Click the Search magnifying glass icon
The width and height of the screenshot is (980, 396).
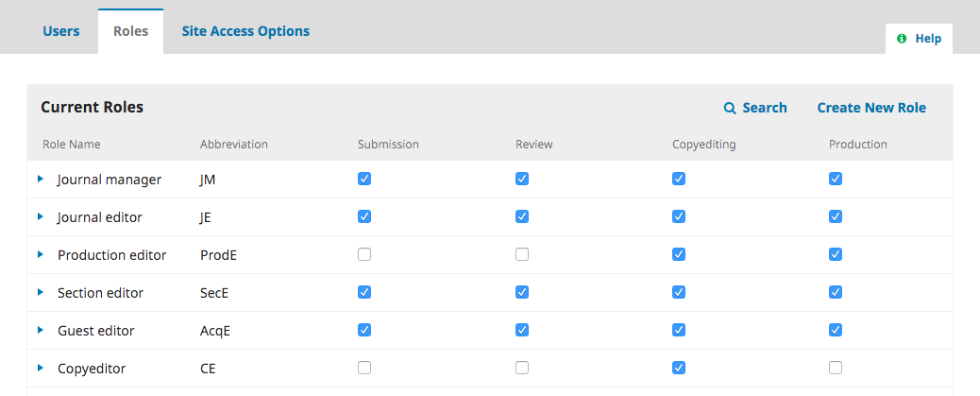click(730, 108)
